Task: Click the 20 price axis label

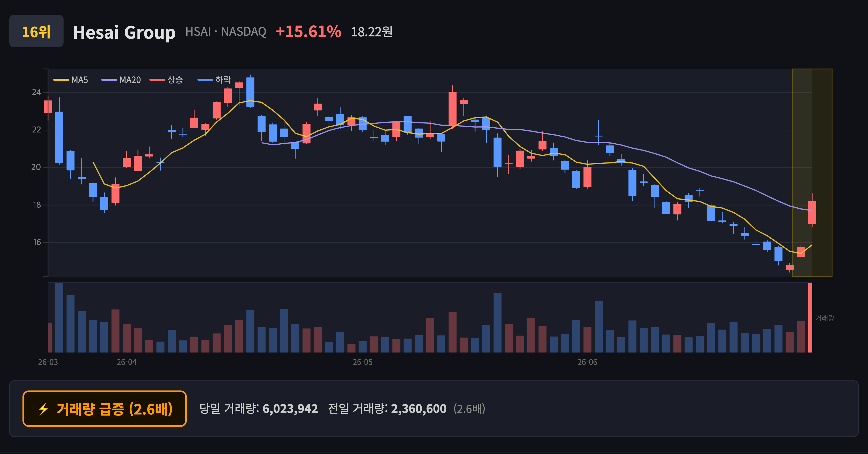Action: tap(36, 167)
